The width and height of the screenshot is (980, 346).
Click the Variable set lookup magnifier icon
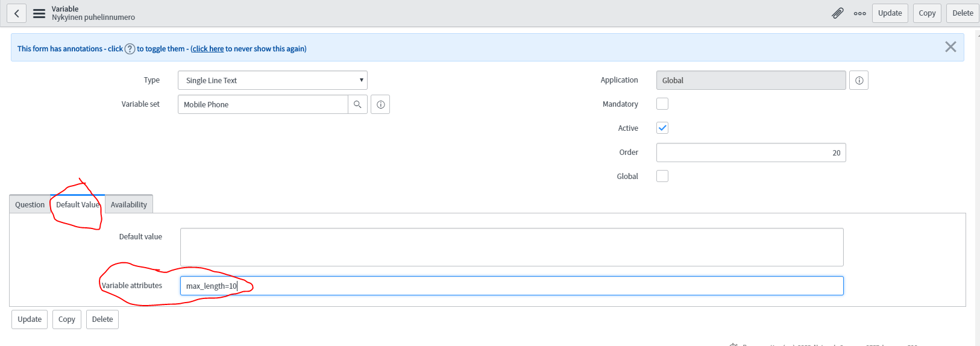point(357,104)
